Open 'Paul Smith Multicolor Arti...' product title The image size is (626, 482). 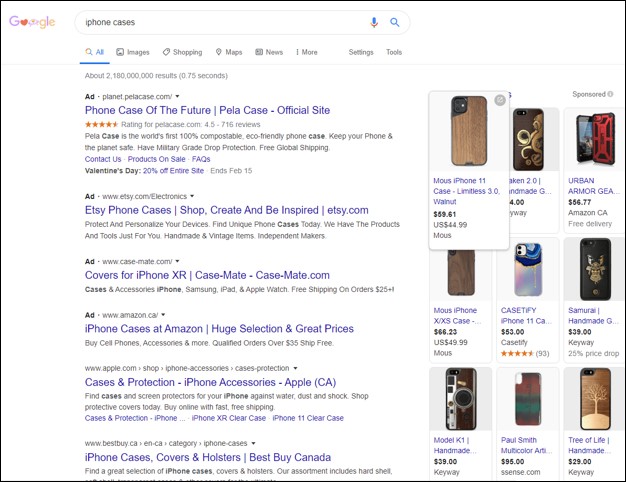coord(526,445)
